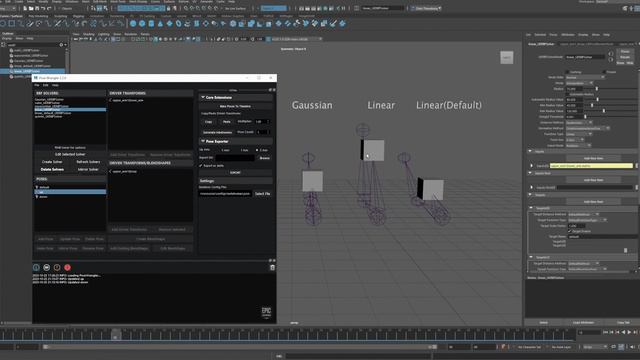This screenshot has height=360, width=640.
Task: Toggle the Export as delta checkbox
Action: pyautogui.click(x=201, y=166)
